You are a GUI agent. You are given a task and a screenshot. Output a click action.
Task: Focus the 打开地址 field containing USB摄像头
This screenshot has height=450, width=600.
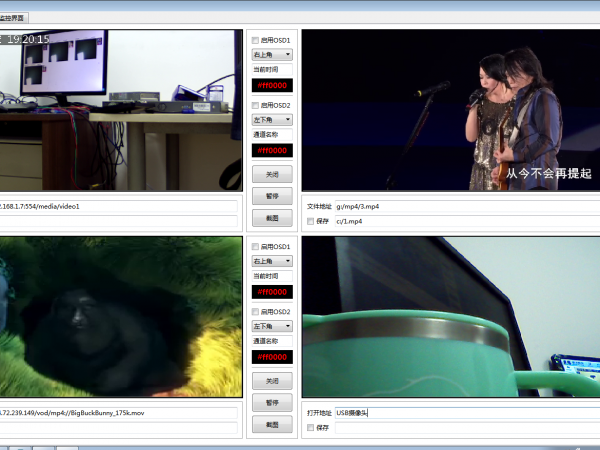tap(465, 412)
